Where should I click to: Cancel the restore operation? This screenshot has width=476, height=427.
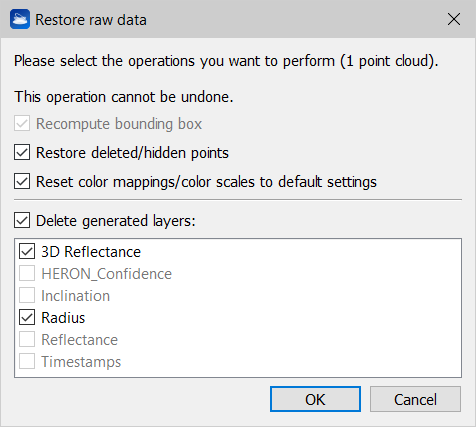415,399
